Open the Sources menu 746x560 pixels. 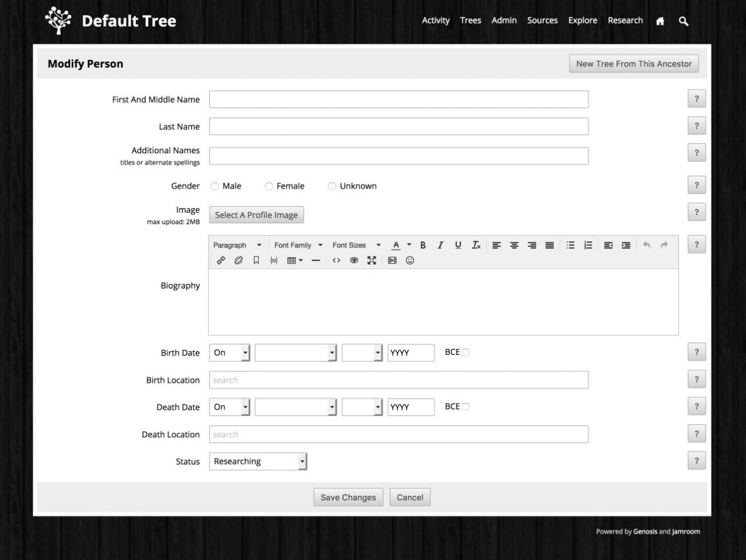tap(542, 20)
